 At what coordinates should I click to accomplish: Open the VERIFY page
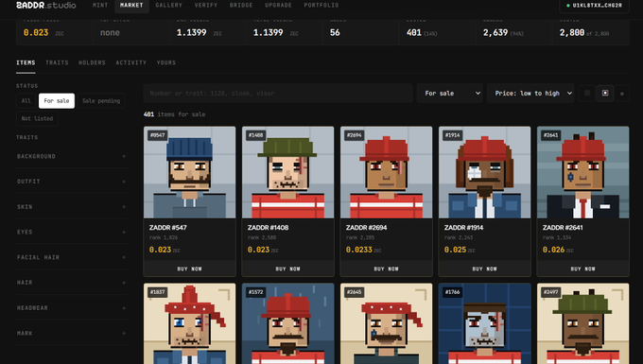tap(206, 6)
